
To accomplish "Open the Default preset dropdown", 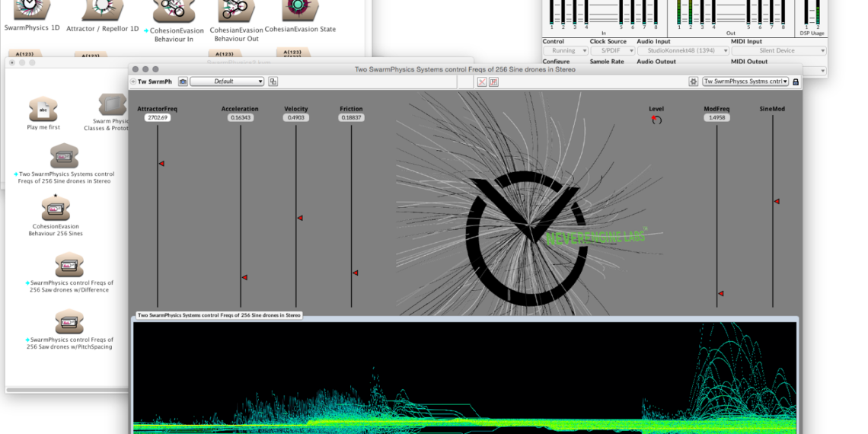I will 227,81.
